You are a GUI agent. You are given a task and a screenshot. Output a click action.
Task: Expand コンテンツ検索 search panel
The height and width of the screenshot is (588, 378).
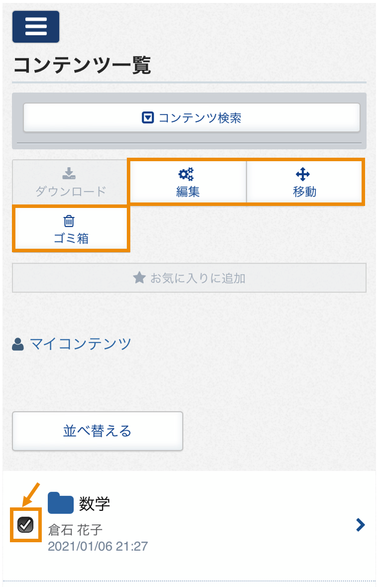point(191,118)
